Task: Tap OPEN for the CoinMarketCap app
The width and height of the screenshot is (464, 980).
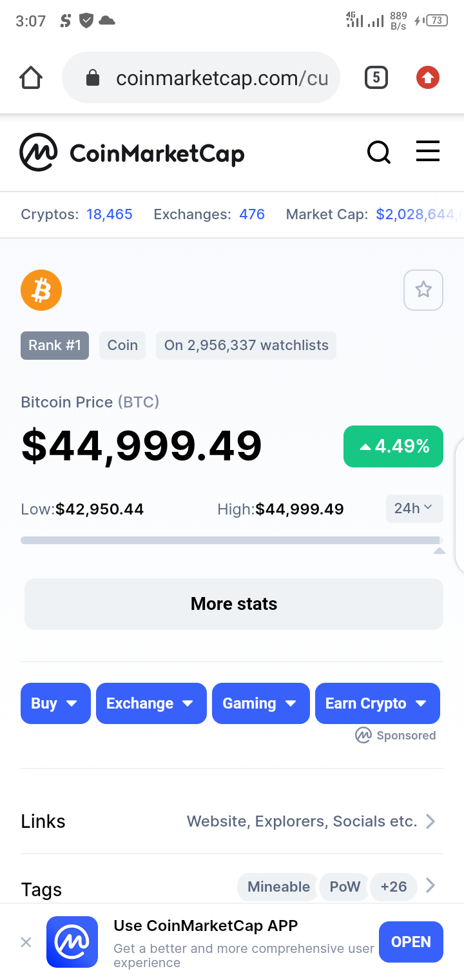Action: point(411,942)
